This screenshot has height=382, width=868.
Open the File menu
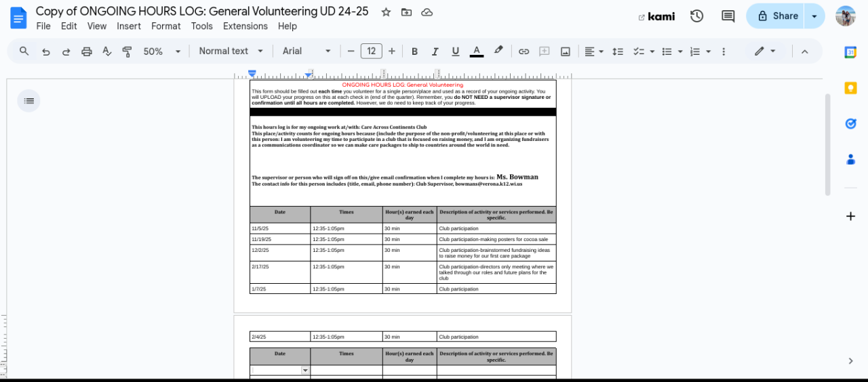click(x=43, y=26)
